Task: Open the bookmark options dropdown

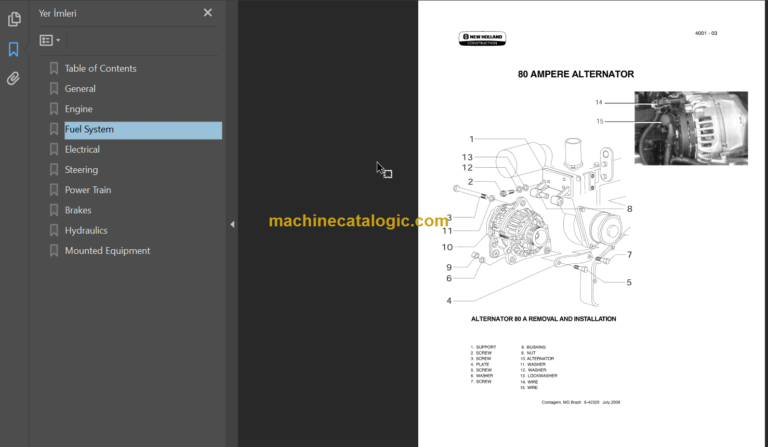Action: 50,40
